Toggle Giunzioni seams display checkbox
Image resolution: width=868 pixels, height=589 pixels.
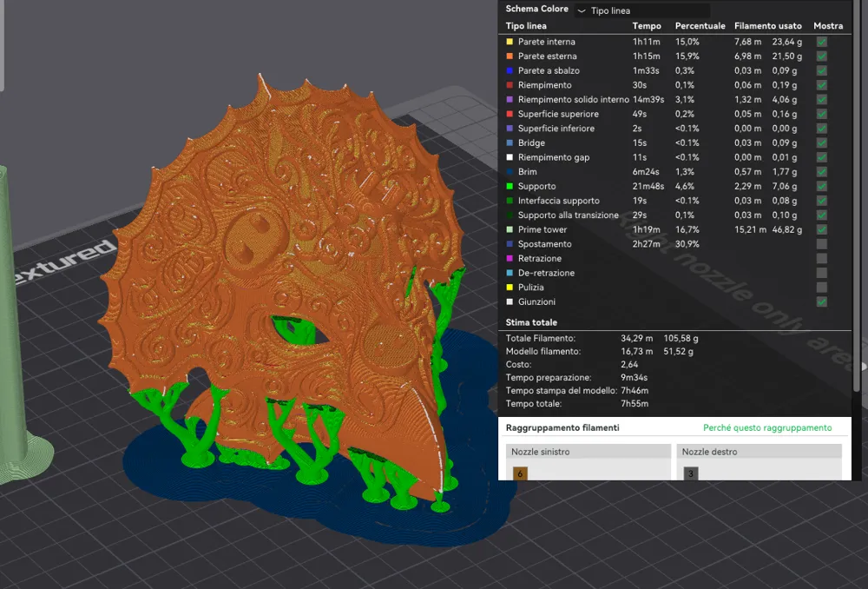821,301
